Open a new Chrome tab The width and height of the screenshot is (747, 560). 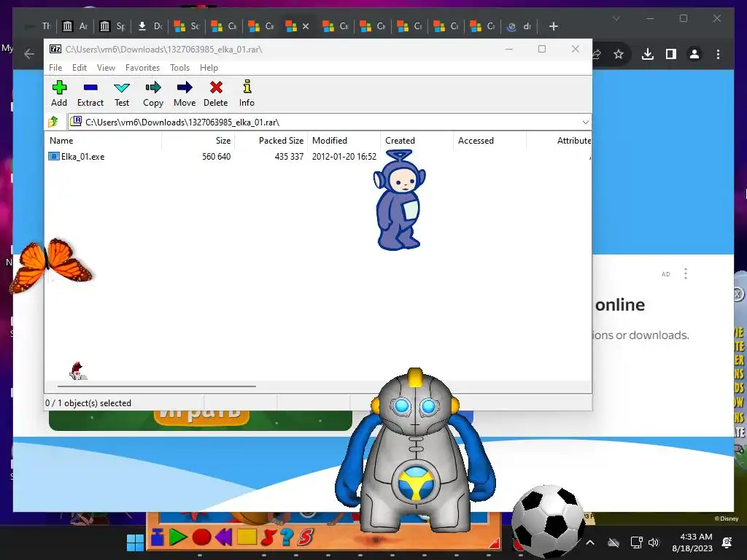tap(553, 26)
